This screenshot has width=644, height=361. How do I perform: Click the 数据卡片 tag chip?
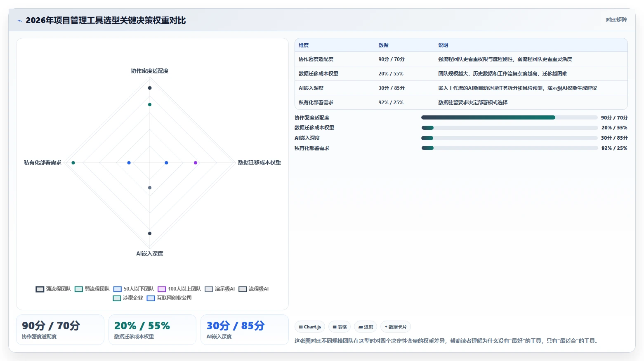pos(396,327)
